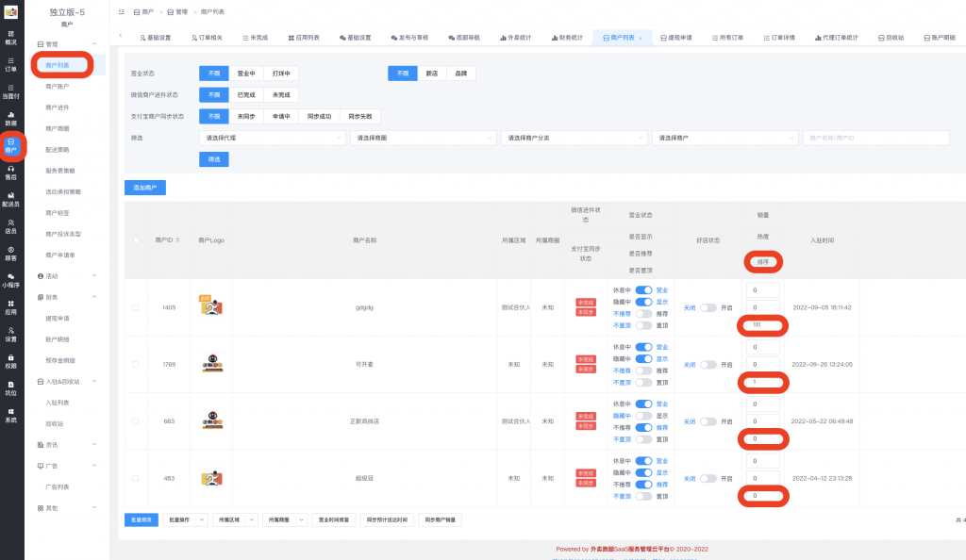Select the 售后 after-sales sidebar icon
Screen dimensions: 966x560
tap(10, 173)
